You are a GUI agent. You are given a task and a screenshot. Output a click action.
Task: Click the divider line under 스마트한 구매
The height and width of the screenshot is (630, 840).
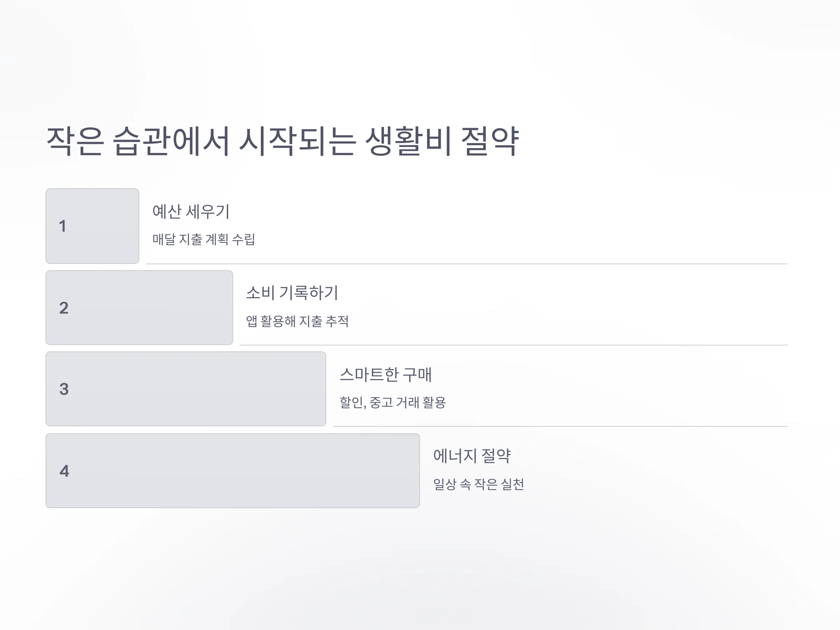pyautogui.click(x=561, y=426)
